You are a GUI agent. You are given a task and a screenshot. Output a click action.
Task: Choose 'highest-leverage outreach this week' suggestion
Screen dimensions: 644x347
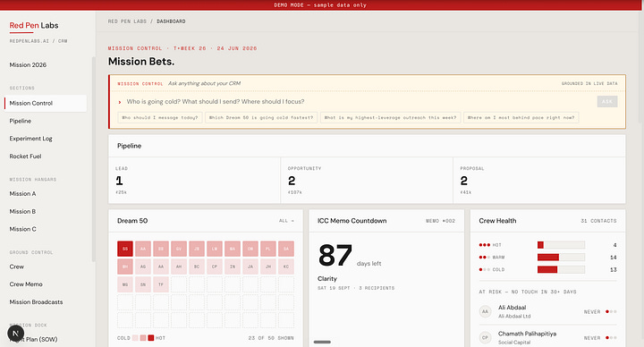[390, 117]
